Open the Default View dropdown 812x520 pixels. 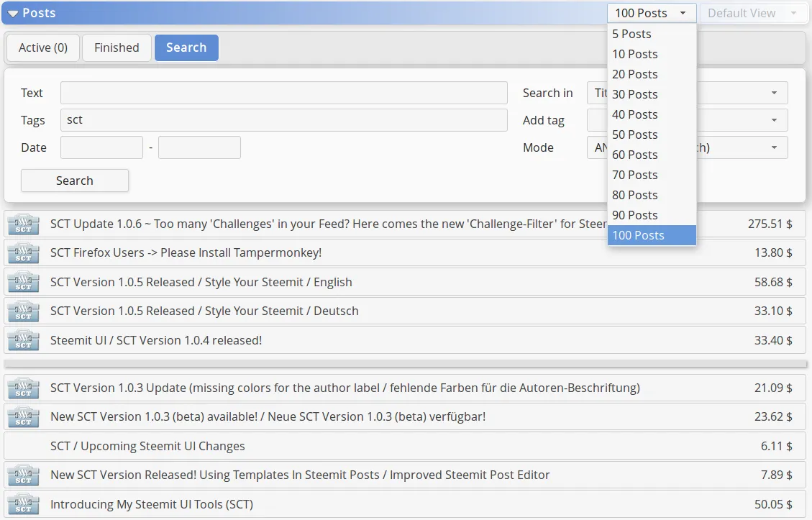point(752,13)
